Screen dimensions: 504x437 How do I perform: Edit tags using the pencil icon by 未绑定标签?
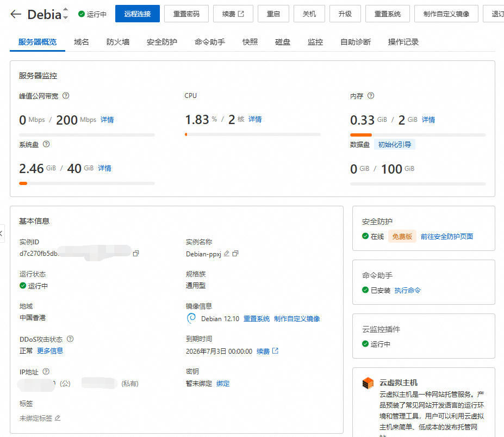[x=58, y=418]
